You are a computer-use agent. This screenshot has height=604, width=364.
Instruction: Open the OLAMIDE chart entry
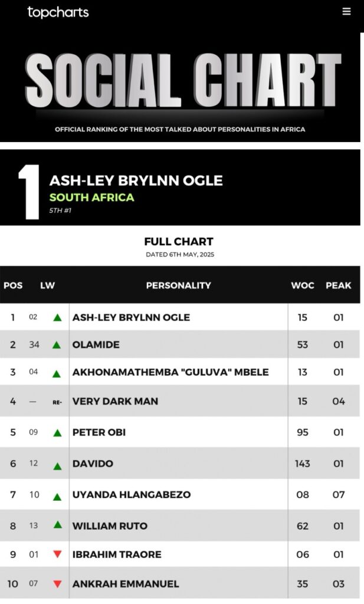pos(96,344)
